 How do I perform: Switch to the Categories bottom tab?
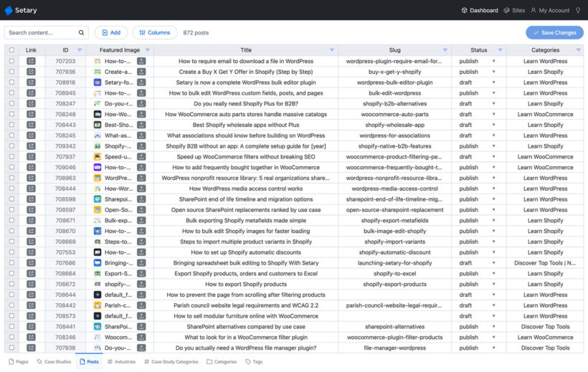click(222, 362)
